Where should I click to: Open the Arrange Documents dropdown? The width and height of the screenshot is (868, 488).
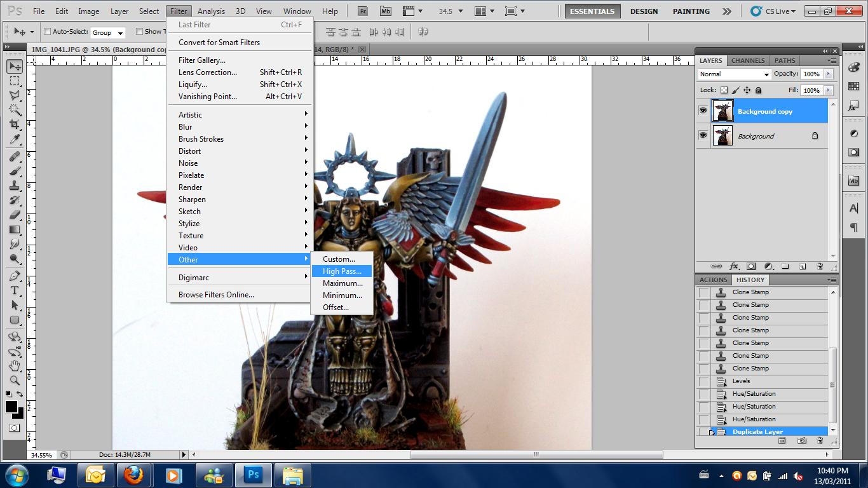(485, 11)
